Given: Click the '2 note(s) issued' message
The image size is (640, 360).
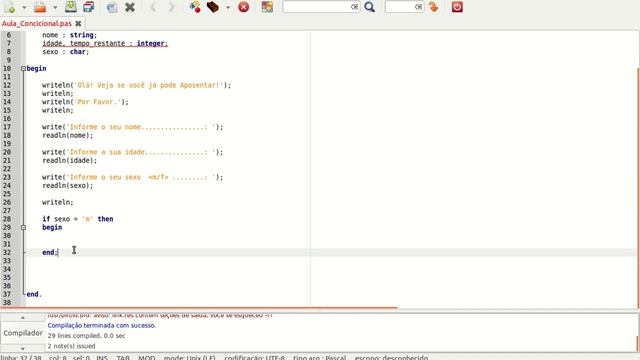Looking at the screenshot, I should click(x=71, y=346).
